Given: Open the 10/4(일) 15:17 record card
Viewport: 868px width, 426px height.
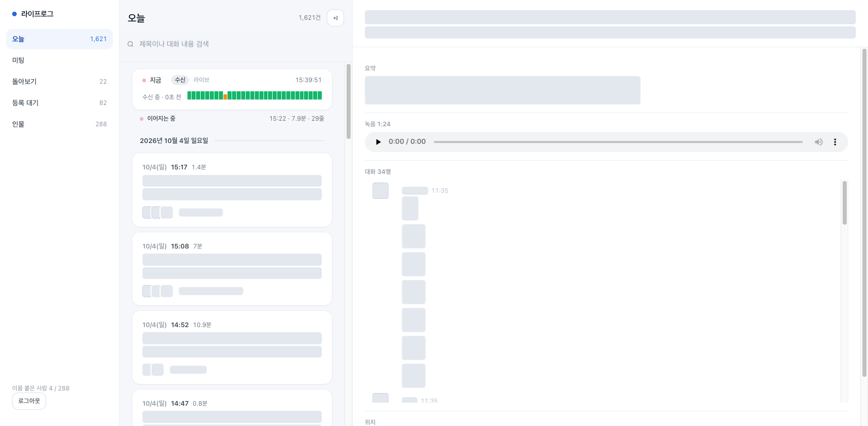Looking at the screenshot, I should coord(232,190).
